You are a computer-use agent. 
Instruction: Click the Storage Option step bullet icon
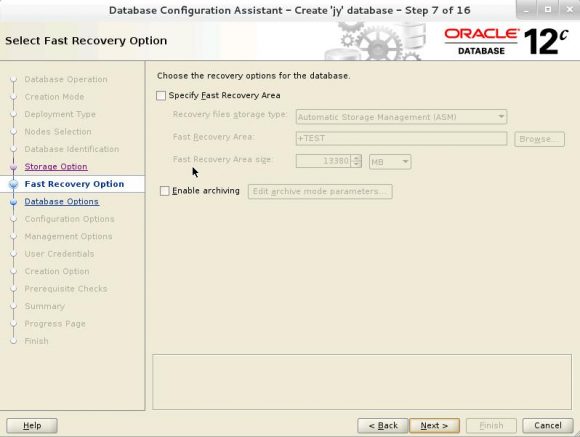point(14,167)
